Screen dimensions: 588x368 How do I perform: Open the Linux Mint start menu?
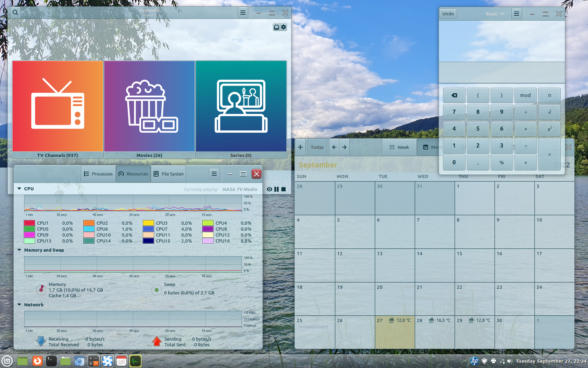coord(7,361)
